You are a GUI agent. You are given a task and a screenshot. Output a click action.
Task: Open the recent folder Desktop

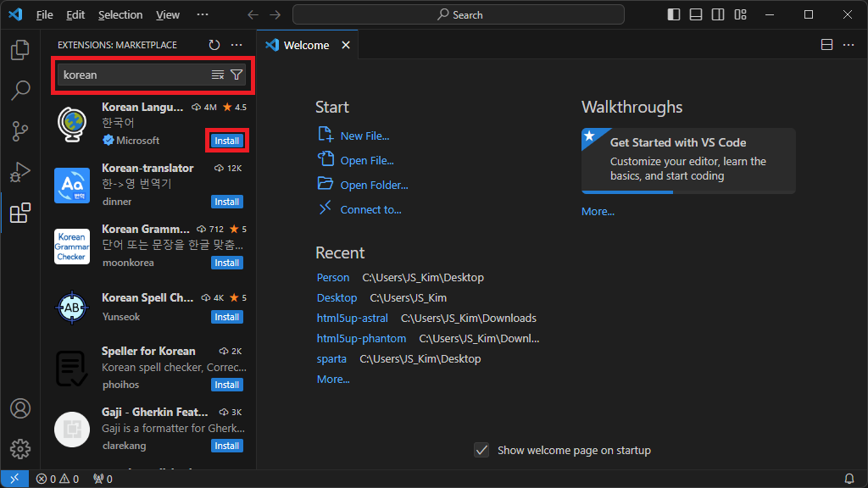pyautogui.click(x=337, y=298)
